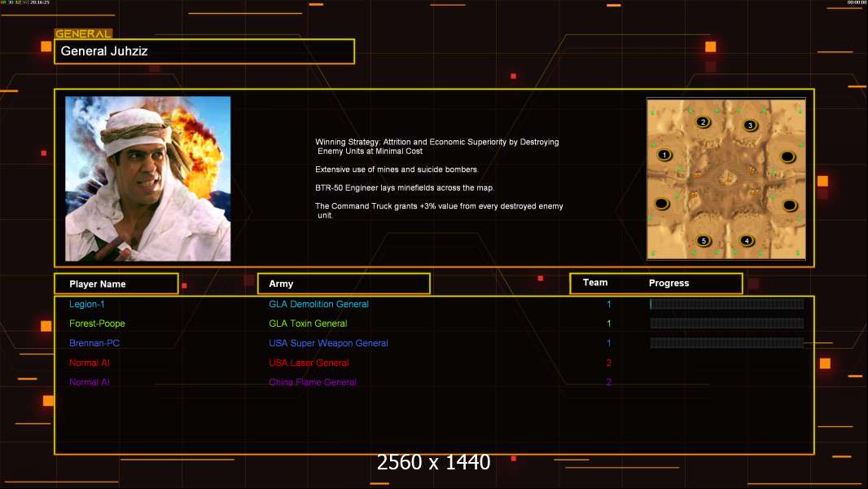
Task: Click General Juhziz portrait image
Action: (147, 178)
